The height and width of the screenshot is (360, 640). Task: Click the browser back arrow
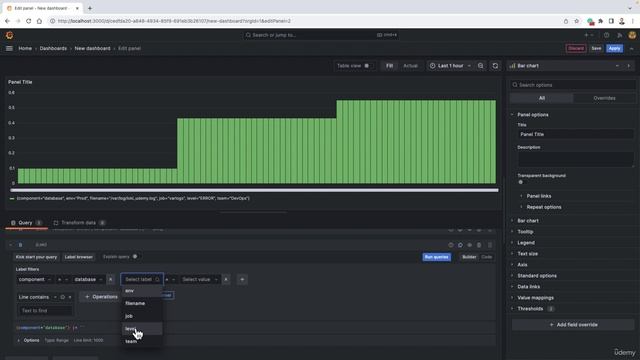point(7,21)
